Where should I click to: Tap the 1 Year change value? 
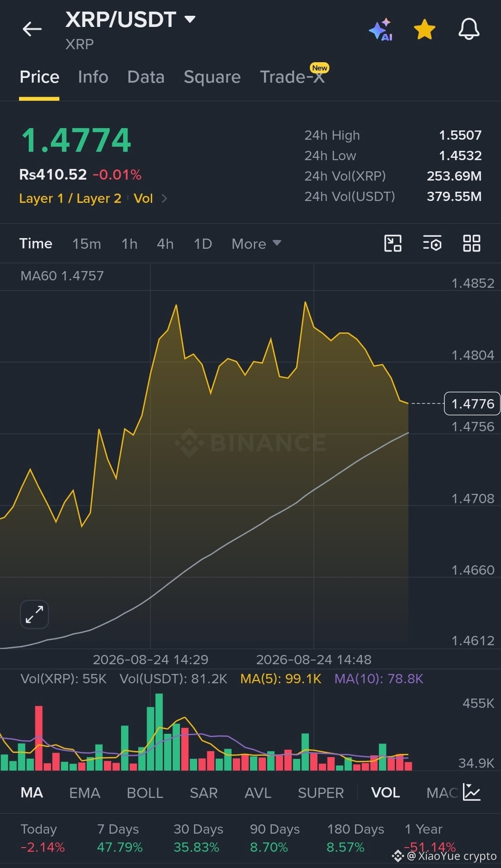coord(430,847)
